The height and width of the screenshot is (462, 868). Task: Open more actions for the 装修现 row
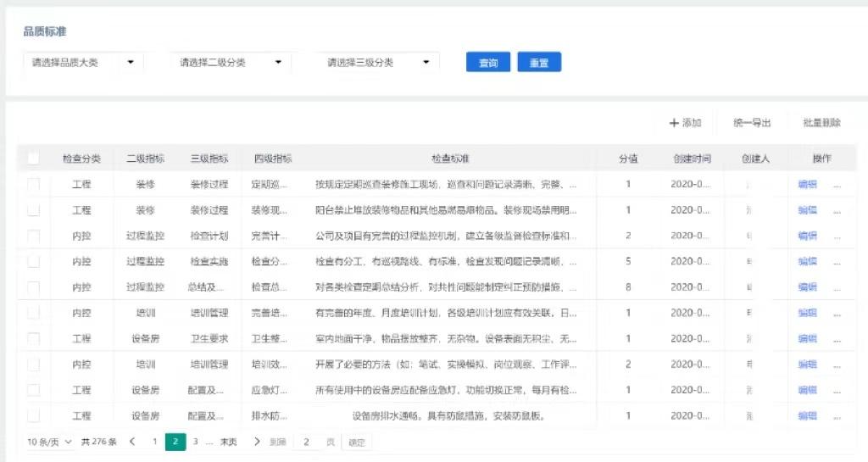[837, 211]
